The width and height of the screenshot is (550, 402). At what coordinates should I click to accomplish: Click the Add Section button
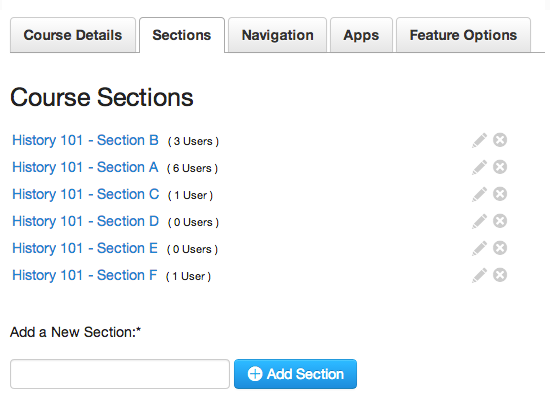(295, 374)
